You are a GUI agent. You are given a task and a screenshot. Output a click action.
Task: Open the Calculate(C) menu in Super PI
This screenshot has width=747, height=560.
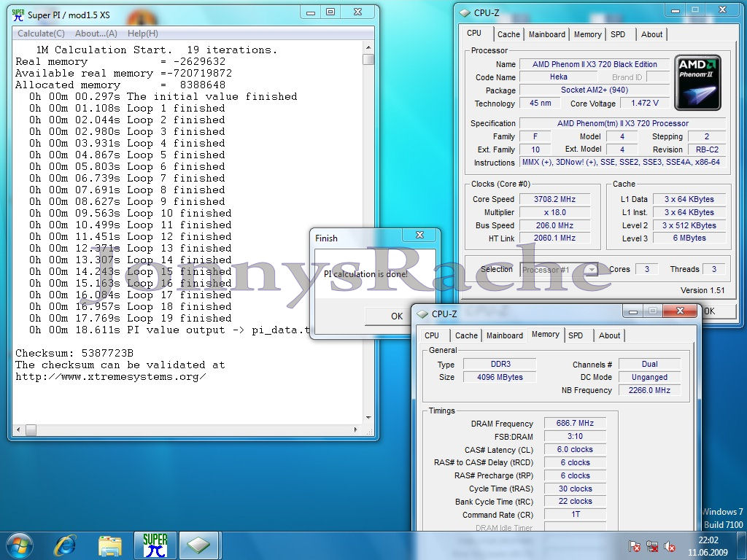pyautogui.click(x=41, y=34)
